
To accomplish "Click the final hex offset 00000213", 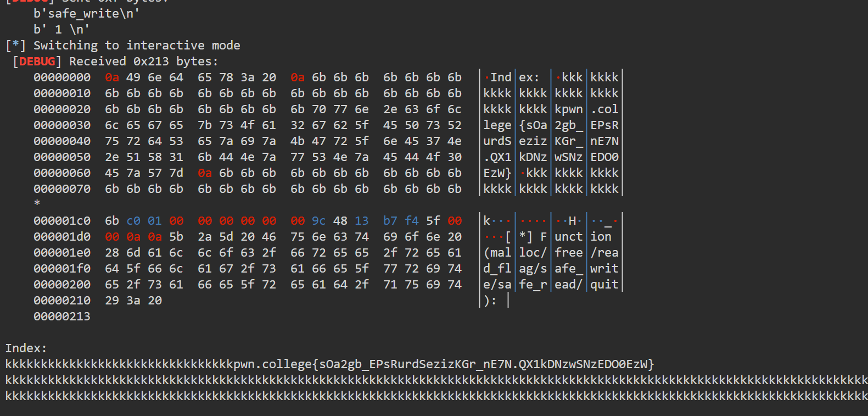I will tap(62, 316).
